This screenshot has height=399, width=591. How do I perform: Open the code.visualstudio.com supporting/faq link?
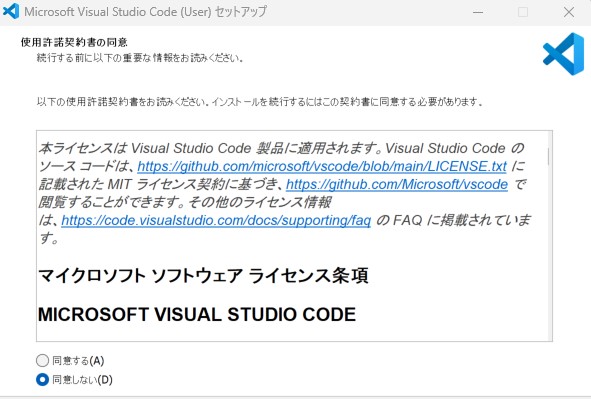[216, 220]
